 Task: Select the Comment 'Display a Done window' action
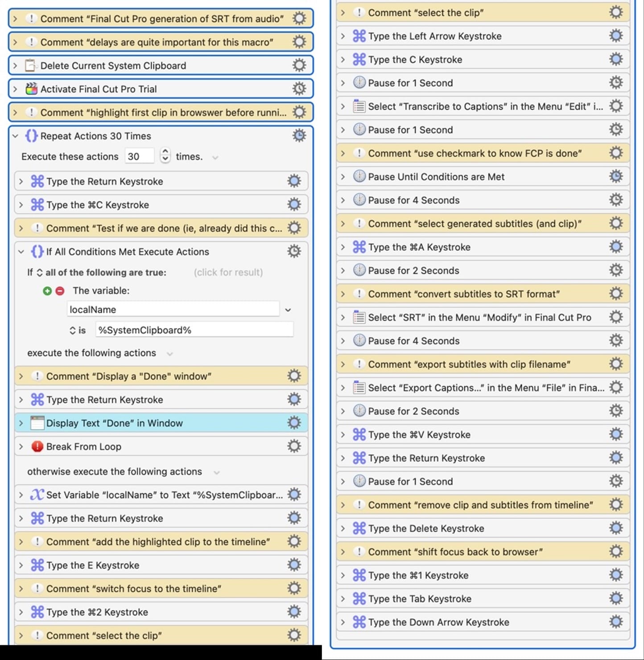click(161, 376)
